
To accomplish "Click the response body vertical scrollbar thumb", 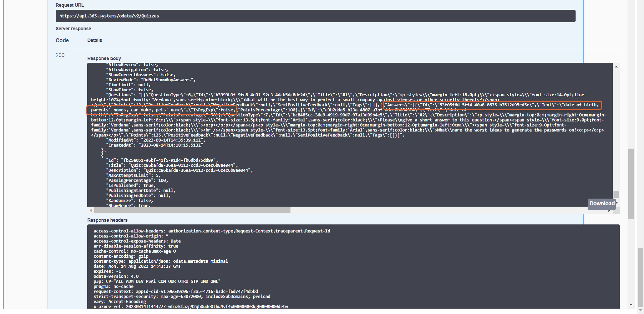I will pos(616,195).
